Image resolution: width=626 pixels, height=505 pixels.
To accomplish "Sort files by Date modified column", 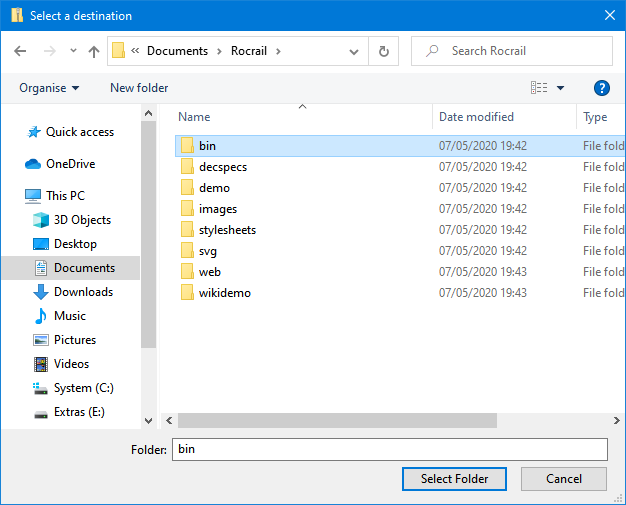I will [476, 117].
